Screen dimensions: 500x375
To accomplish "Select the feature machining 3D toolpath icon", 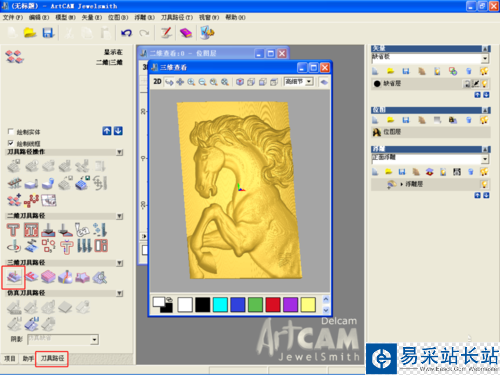I will (x=31, y=277).
